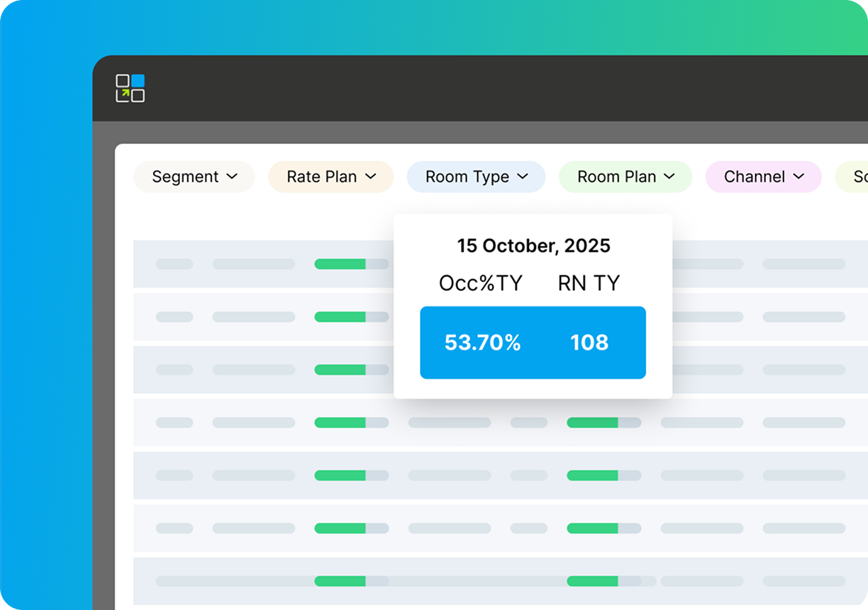Expand the Rate Plan filter
Viewport: 868px width, 610px height.
330,177
